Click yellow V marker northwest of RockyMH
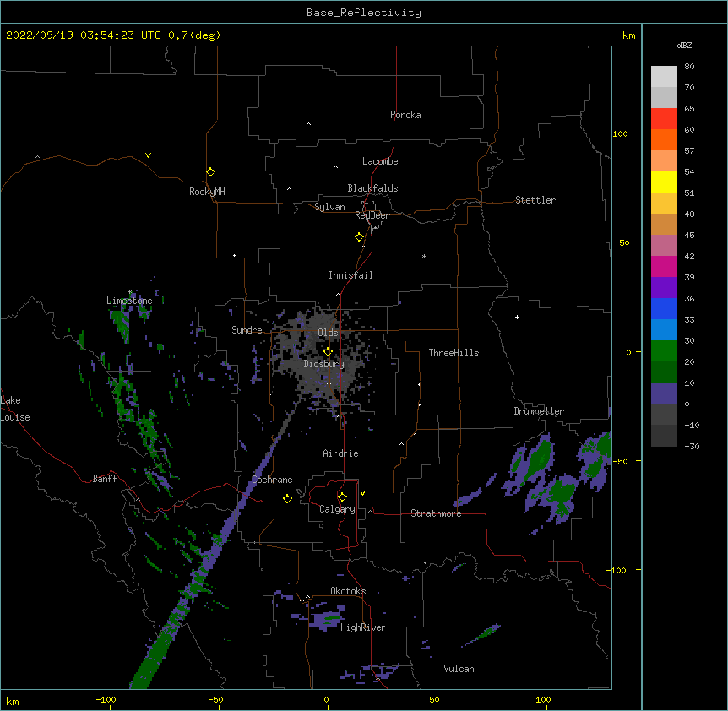The width and height of the screenshot is (728, 711). [148, 155]
